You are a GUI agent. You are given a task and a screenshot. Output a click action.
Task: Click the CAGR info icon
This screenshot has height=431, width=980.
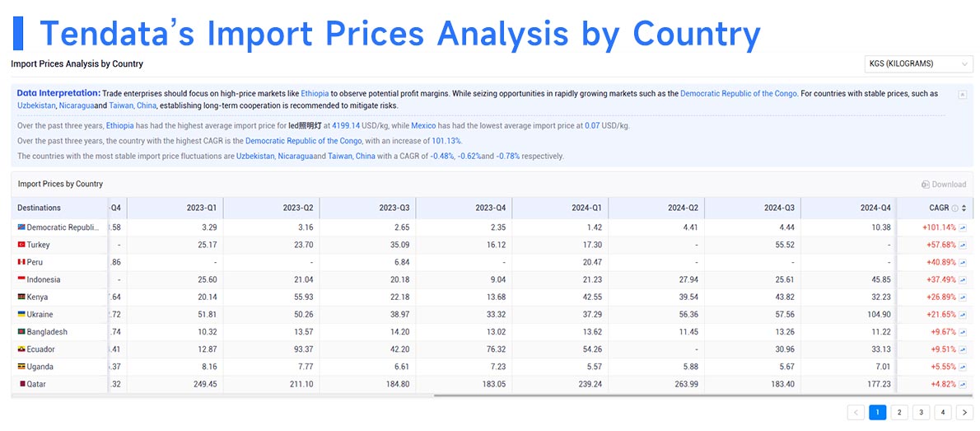coord(954,208)
